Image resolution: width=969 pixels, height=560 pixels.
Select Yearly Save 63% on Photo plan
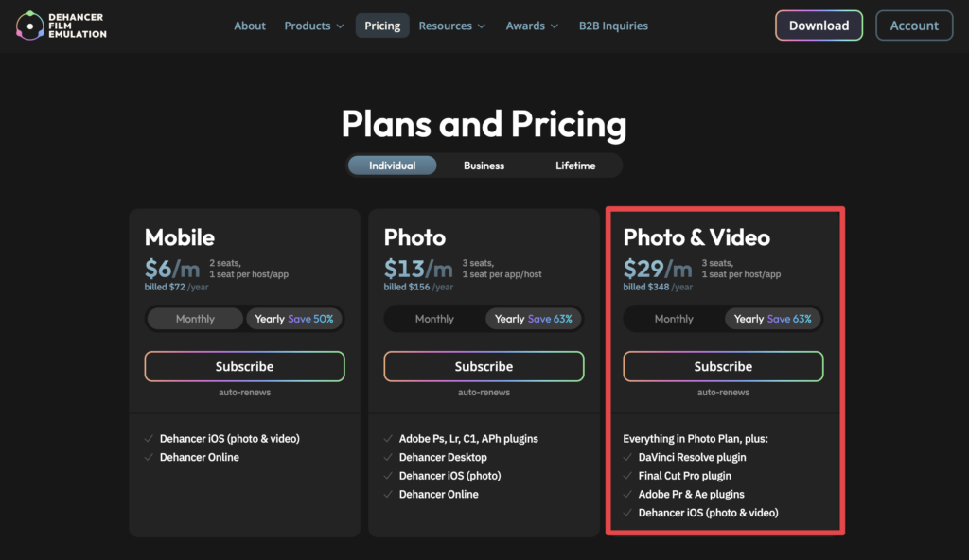pos(534,319)
